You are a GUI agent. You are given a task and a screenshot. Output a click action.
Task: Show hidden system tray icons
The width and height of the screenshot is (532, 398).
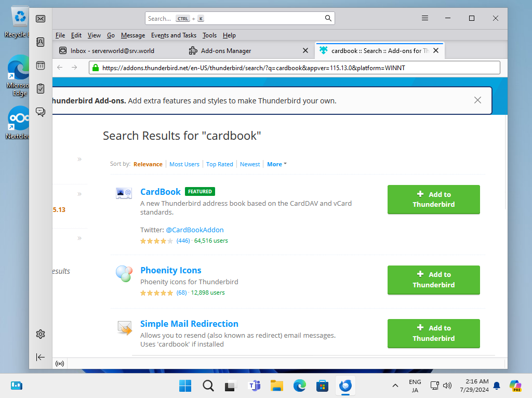[395, 386]
